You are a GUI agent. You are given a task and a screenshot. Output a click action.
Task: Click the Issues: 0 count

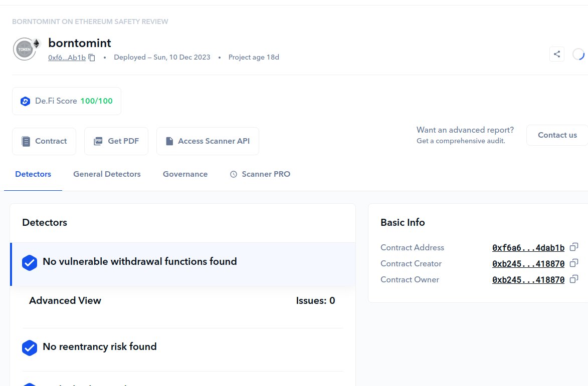coord(315,300)
